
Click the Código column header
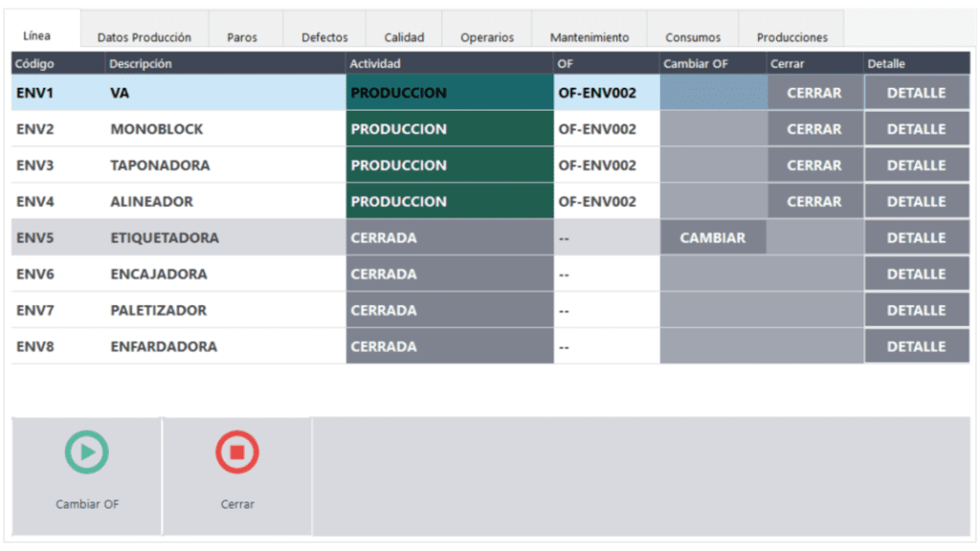[58, 63]
